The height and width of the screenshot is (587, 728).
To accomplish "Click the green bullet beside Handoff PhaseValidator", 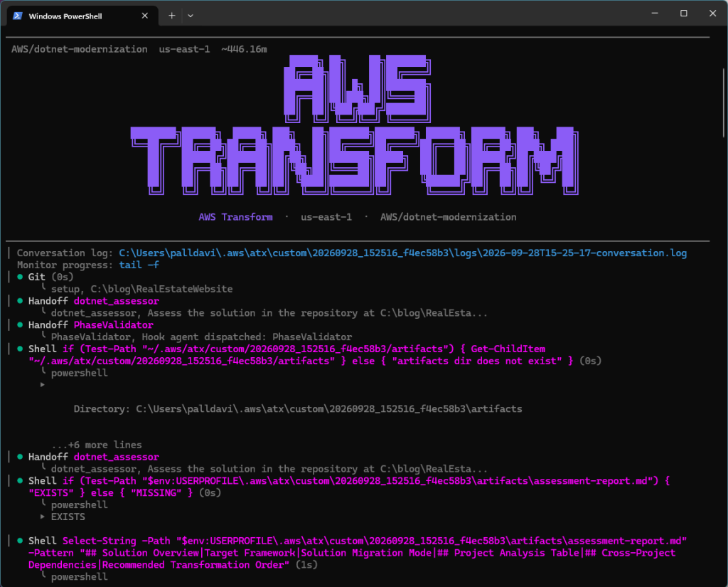I will [x=20, y=325].
